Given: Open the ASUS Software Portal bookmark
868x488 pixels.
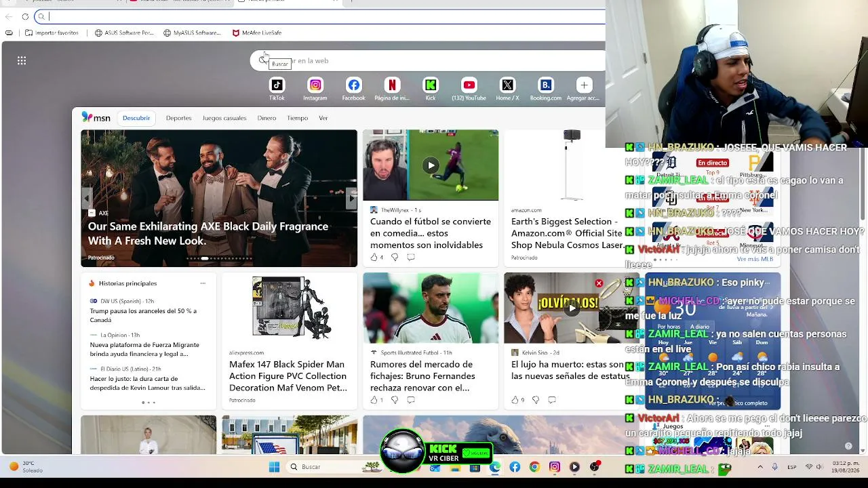Looking at the screenshot, I should [x=124, y=33].
